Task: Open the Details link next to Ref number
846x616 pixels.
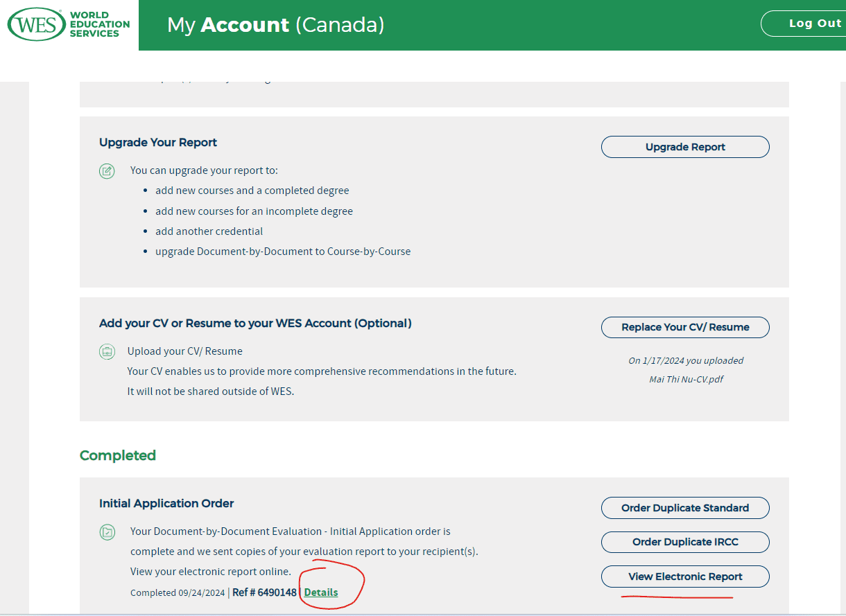Action: click(321, 592)
